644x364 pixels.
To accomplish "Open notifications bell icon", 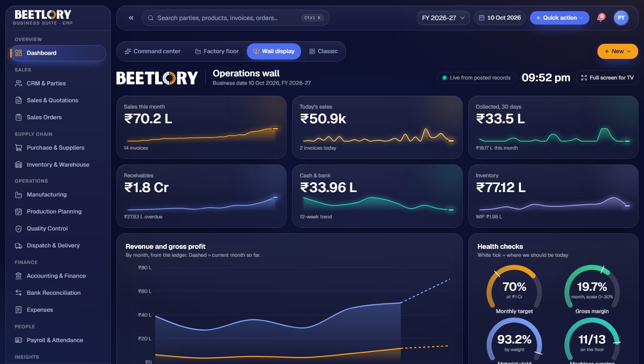I will [600, 18].
